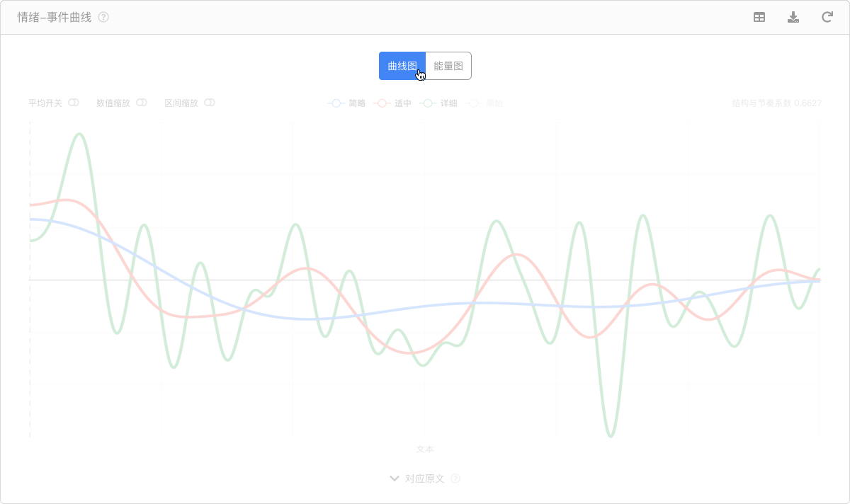Click the 文本 axis label

[425, 449]
